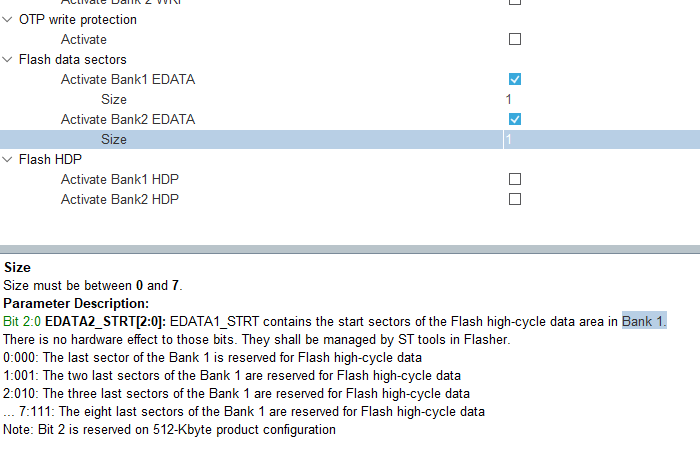
Task: Click the OTP write protection group label
Action: 78,20
